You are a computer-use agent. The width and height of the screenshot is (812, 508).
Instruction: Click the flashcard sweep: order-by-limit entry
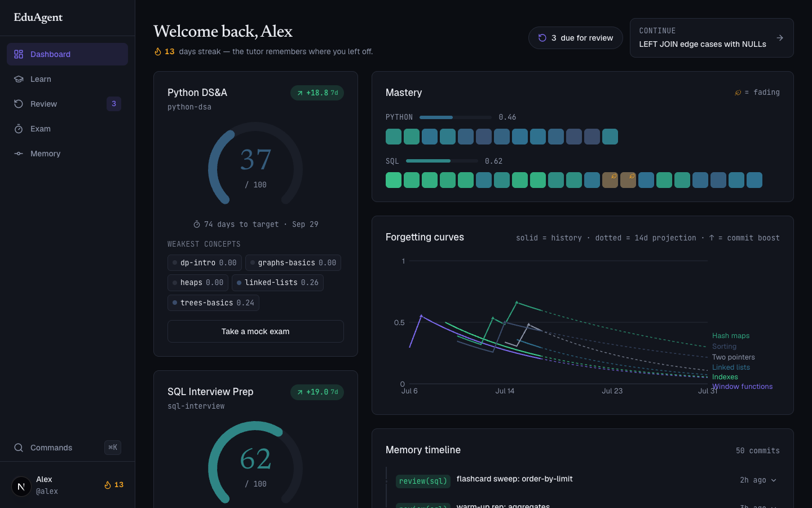(514, 479)
